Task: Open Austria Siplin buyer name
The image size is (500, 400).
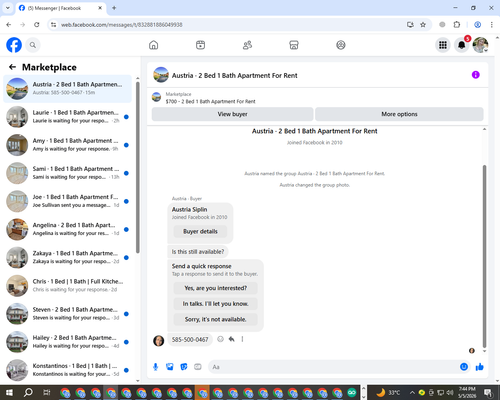Action: pyautogui.click(x=189, y=209)
